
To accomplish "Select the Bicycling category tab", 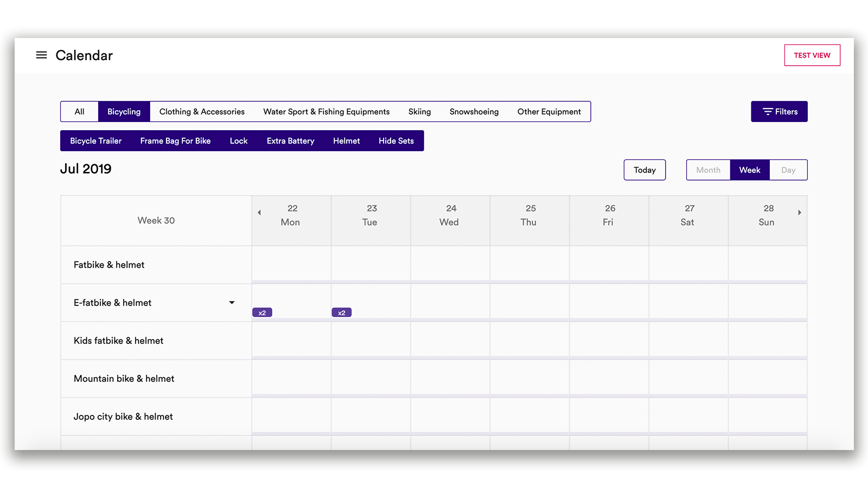I will pyautogui.click(x=124, y=112).
